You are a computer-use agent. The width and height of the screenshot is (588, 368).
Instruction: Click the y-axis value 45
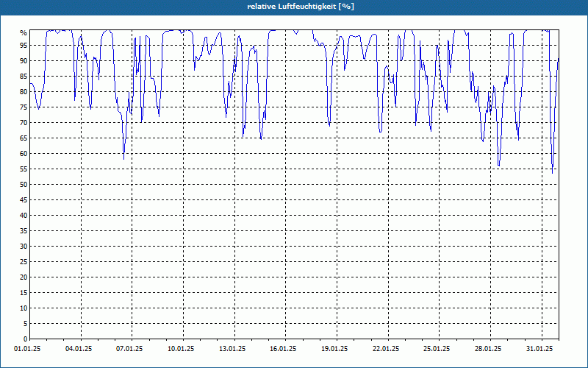tap(24, 200)
